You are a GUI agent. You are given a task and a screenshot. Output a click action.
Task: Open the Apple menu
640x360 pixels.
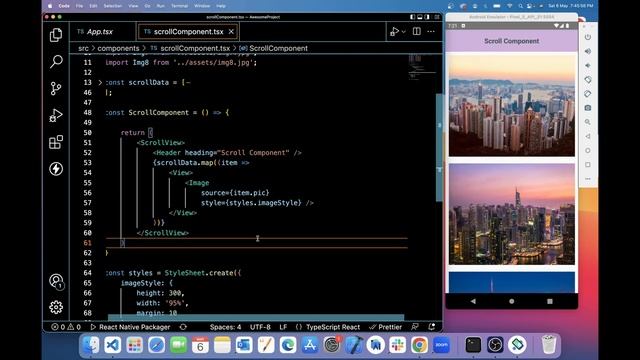tap(50, 6)
